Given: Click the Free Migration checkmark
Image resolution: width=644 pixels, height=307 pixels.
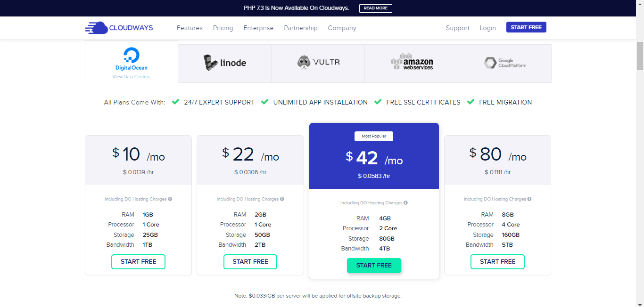Looking at the screenshot, I should [x=471, y=102].
